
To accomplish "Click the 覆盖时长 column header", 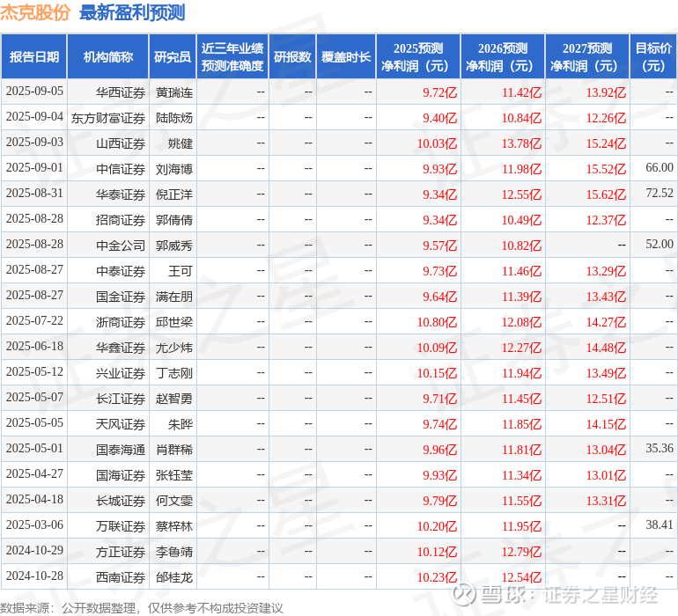I will click(346, 57).
